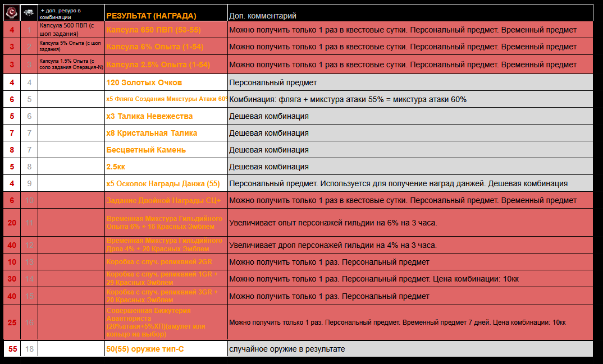603x364 pixels.
Task: Click the diamond icon in header
Action: pyautogui.click(x=29, y=12)
